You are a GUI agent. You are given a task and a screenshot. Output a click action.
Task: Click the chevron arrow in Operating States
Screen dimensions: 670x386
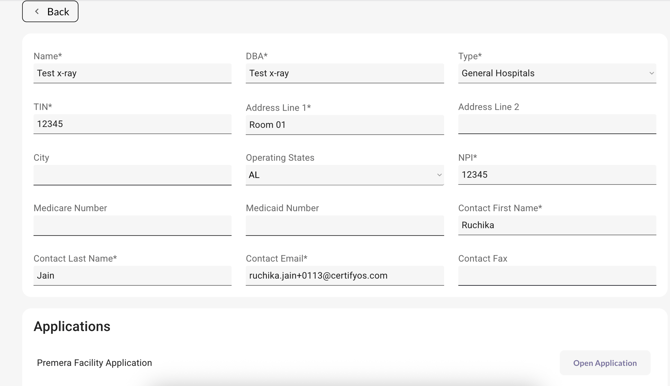click(x=439, y=175)
